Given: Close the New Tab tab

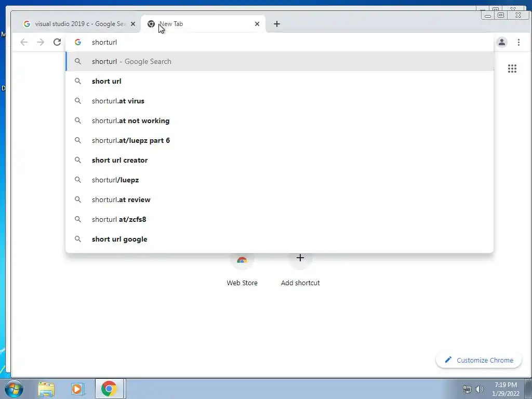Looking at the screenshot, I should coord(257,24).
